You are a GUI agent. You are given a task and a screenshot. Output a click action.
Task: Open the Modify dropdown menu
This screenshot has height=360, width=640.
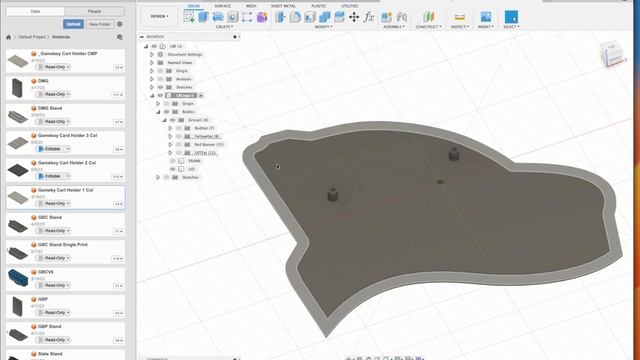[323, 27]
